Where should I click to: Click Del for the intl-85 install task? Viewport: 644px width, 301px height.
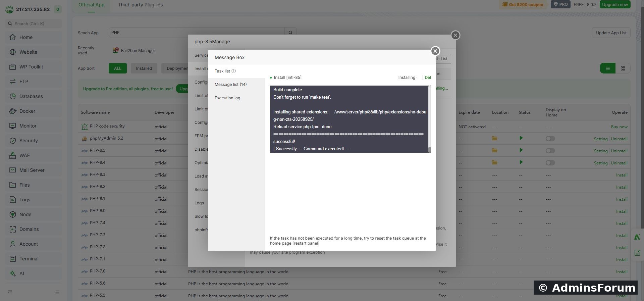428,78
